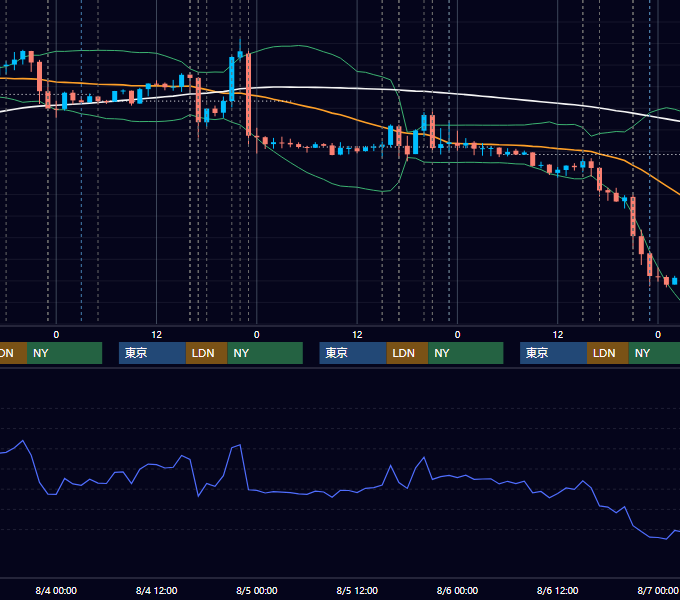This screenshot has height=600, width=680.
Task: Click the '8/4 12:00' date label
Action: click(157, 590)
